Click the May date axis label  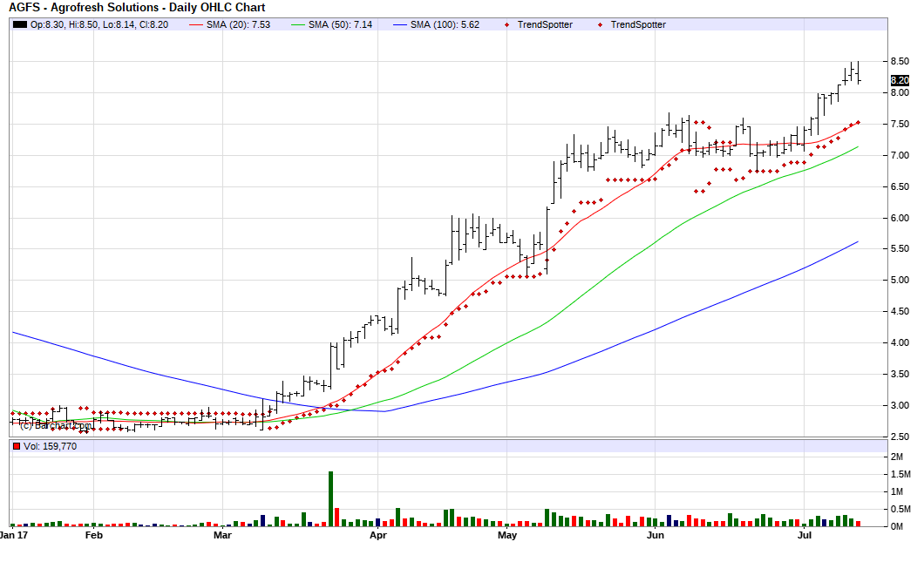(x=506, y=536)
